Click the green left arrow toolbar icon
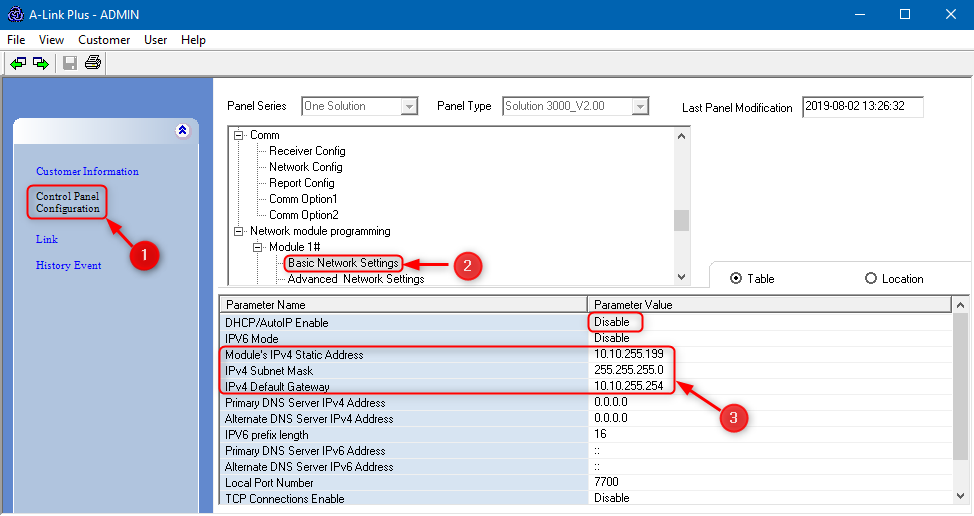974x516 pixels. 18,63
